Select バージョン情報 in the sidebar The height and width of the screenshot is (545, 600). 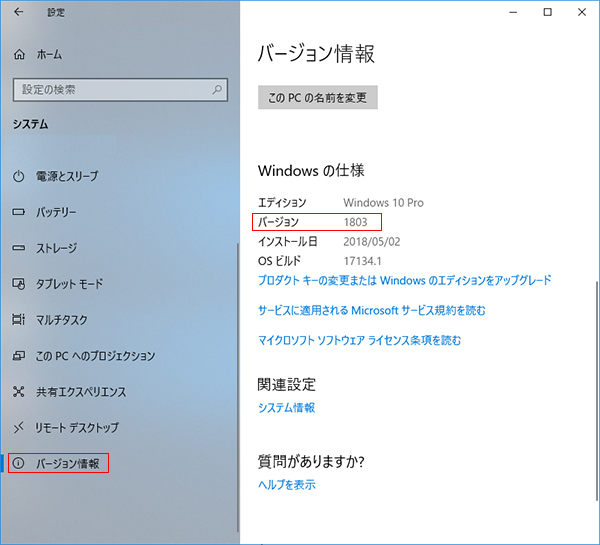[67, 463]
